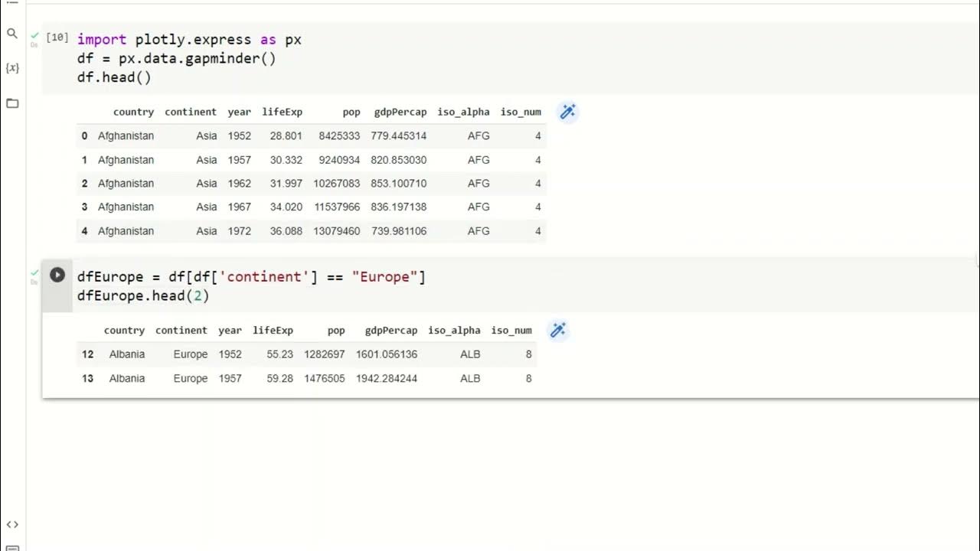Click the 'iso_alpha' header in the first table
This screenshot has width=980, height=551.
pyautogui.click(x=463, y=112)
